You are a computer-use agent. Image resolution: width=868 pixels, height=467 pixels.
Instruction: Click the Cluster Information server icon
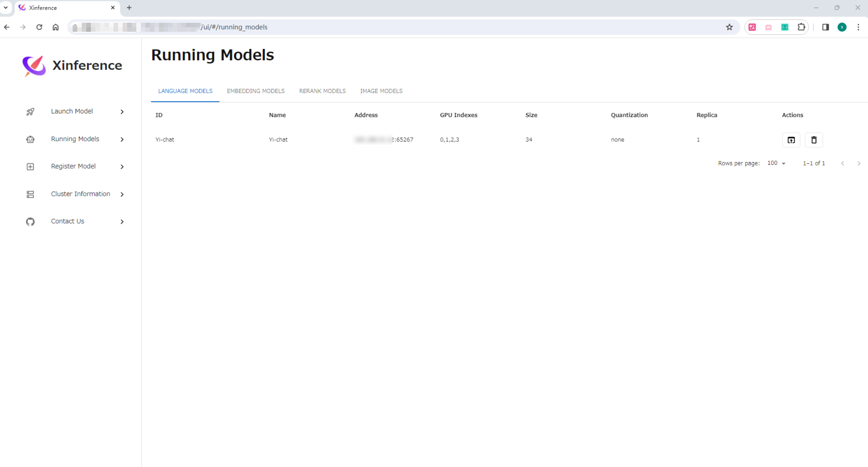tap(30, 194)
